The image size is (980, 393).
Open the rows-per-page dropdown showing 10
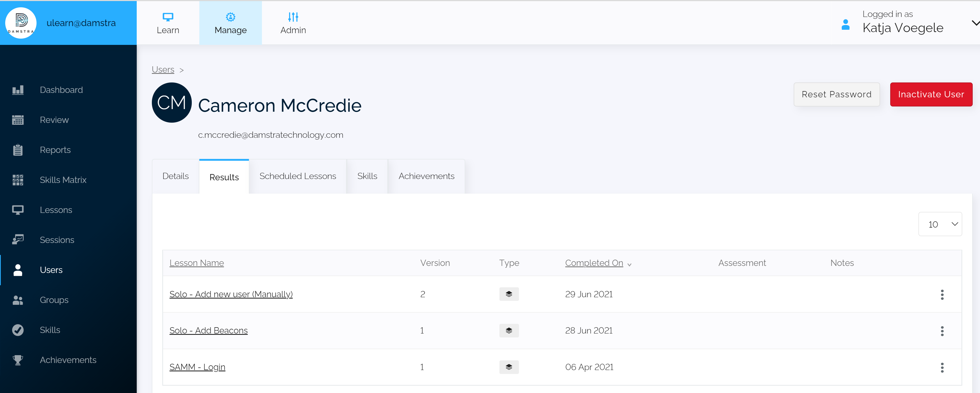pos(940,224)
